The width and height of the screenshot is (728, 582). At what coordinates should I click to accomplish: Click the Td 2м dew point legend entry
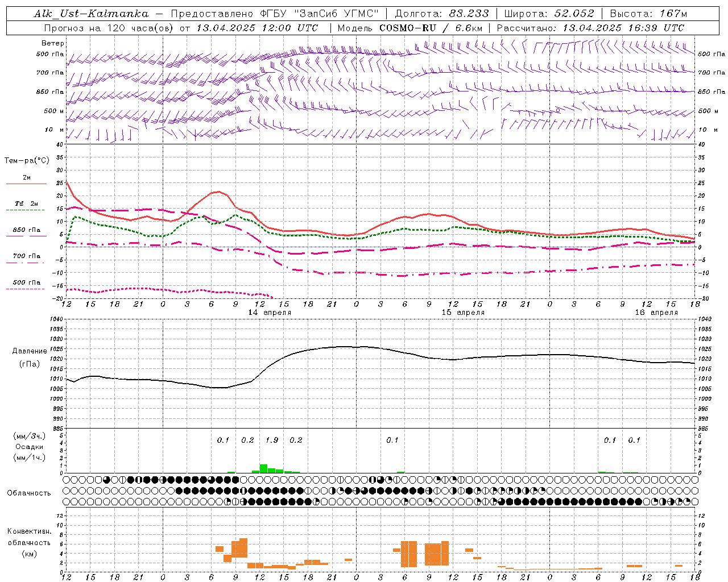click(x=26, y=203)
